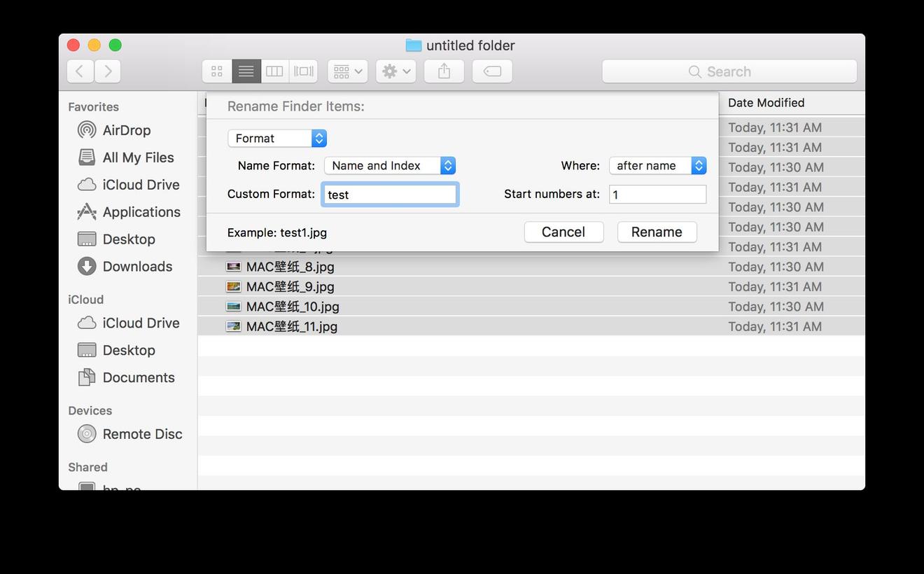Click the tags icon in the toolbar
This screenshot has width=924, height=574.
click(492, 71)
